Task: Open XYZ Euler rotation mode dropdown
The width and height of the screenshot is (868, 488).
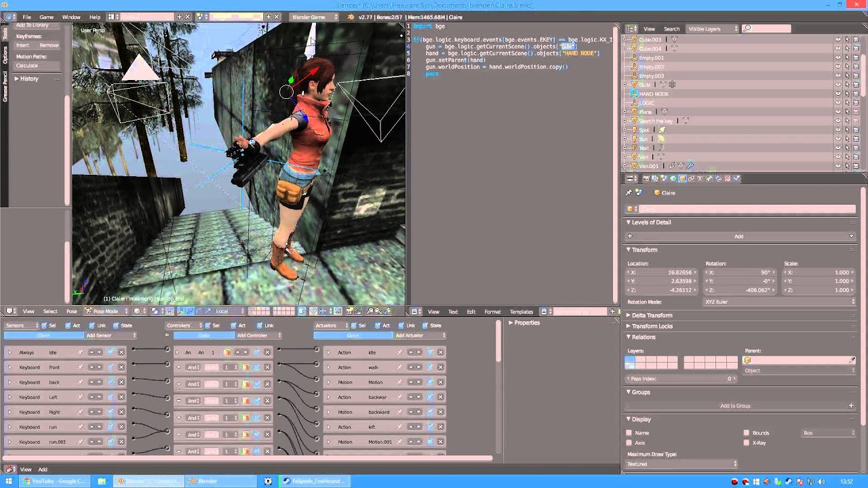Action: pyautogui.click(x=779, y=302)
